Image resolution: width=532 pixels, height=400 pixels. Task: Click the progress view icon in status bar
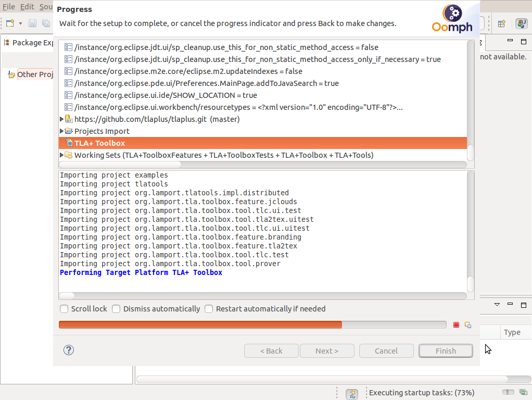pos(523,392)
